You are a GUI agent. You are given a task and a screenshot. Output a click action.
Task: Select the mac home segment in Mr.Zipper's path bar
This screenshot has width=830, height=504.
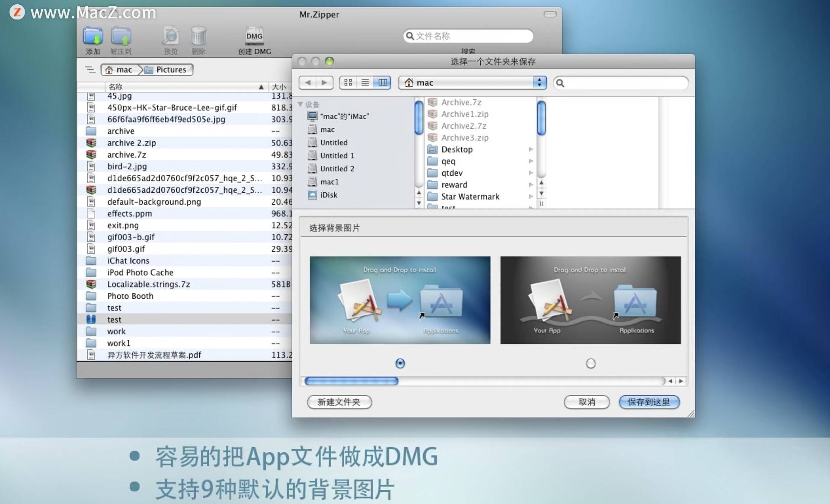[x=120, y=70]
